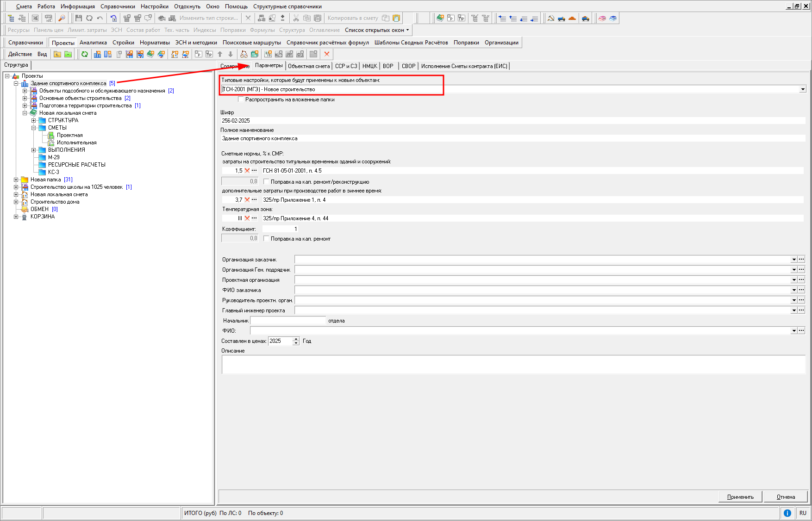The width and height of the screenshot is (812, 521).
Task: Click the Шифр field 256-02-2025
Action: coord(513,120)
